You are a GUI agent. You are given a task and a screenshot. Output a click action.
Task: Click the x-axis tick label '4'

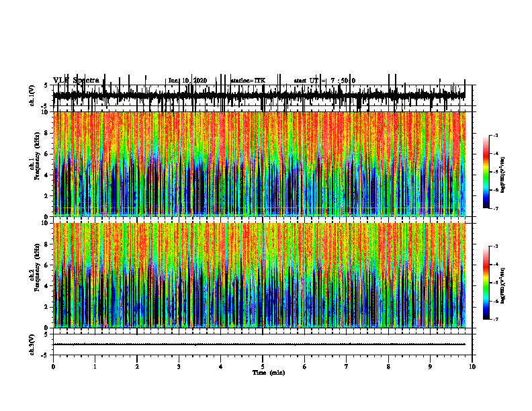(221, 367)
